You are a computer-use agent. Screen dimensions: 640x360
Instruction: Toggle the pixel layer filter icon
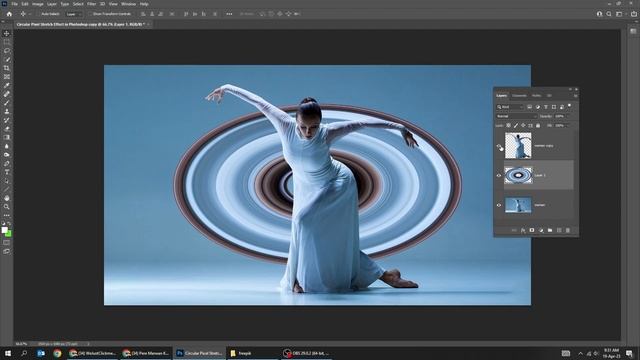[529, 107]
